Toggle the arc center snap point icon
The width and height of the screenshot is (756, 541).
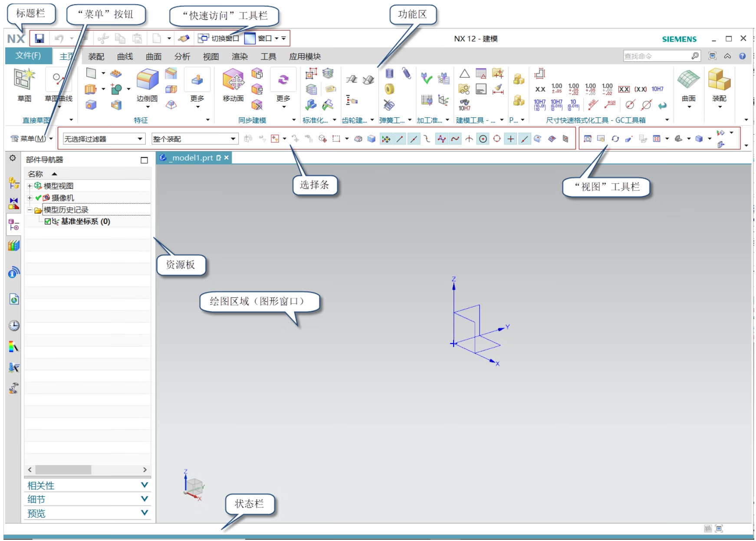coord(483,139)
